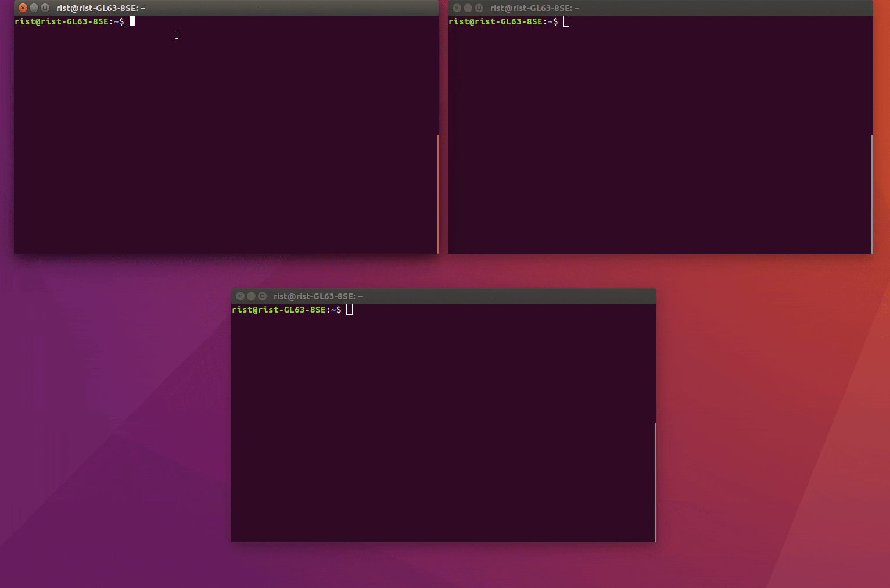
Task: Maximize the top-left terminal window
Action: tap(45, 8)
